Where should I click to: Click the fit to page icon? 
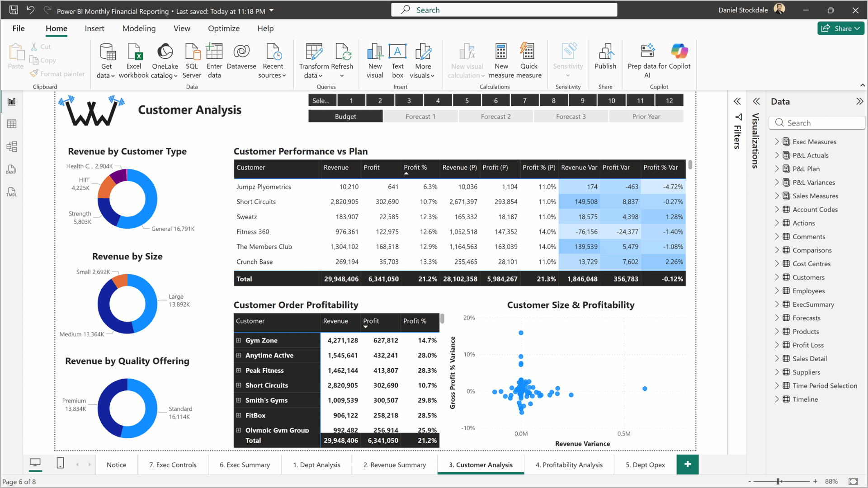[x=853, y=481]
